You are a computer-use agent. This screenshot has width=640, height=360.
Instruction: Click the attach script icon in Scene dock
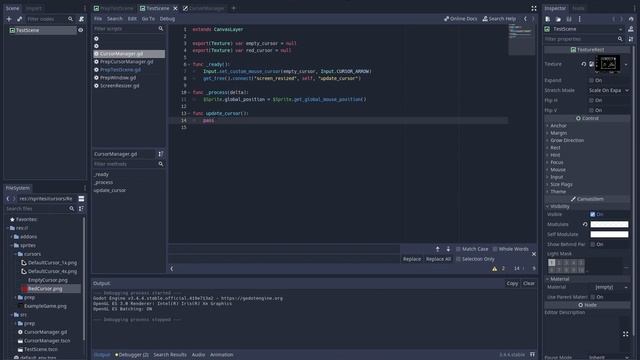[x=81, y=19]
